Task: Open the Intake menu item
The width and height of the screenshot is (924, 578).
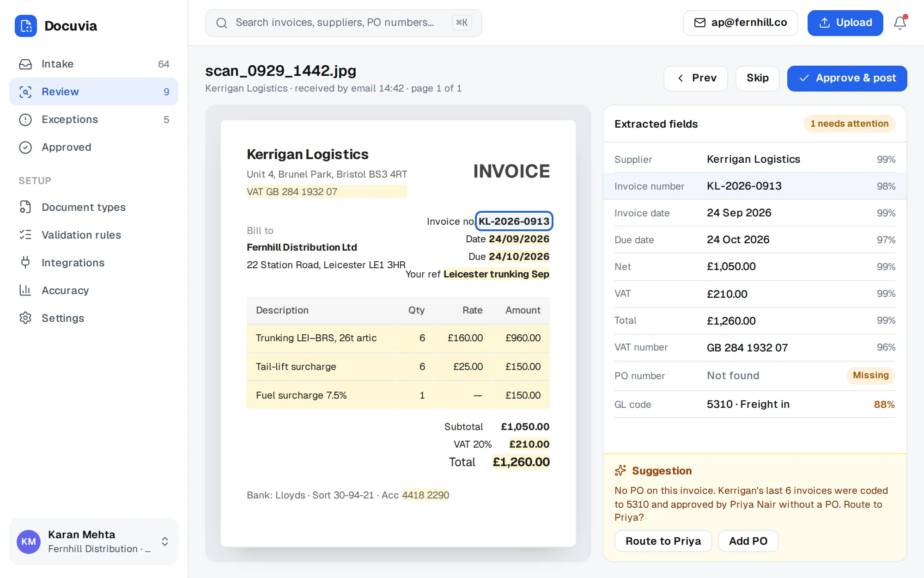Action: [x=94, y=64]
